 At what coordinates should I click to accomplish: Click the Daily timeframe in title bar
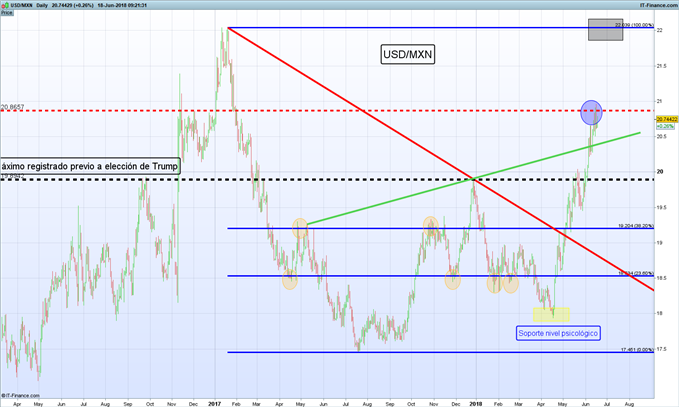tap(42, 5)
